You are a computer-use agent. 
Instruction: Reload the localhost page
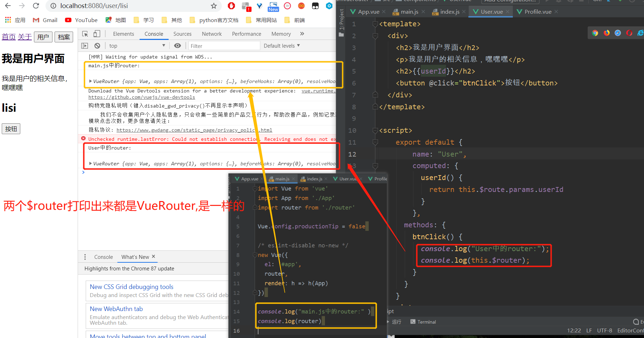click(x=36, y=6)
